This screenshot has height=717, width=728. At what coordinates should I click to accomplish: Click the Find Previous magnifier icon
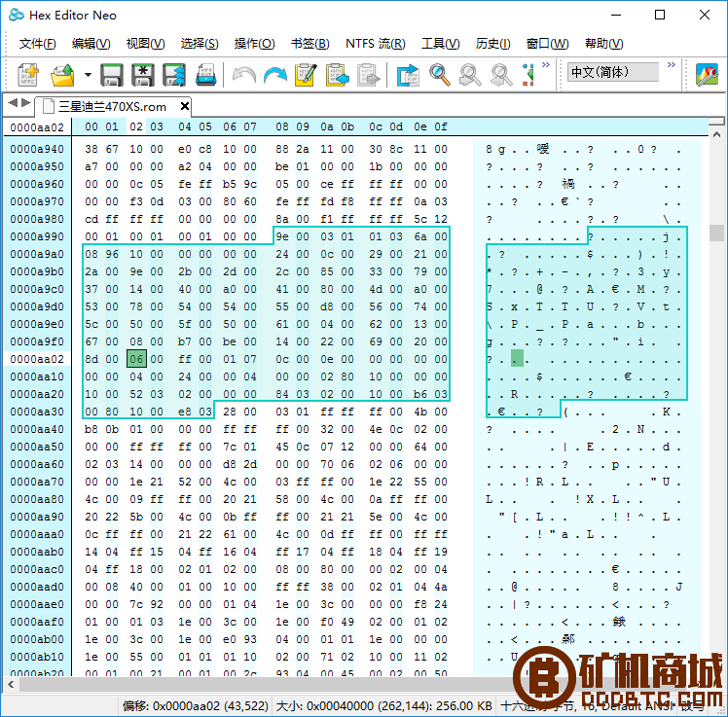(x=501, y=75)
